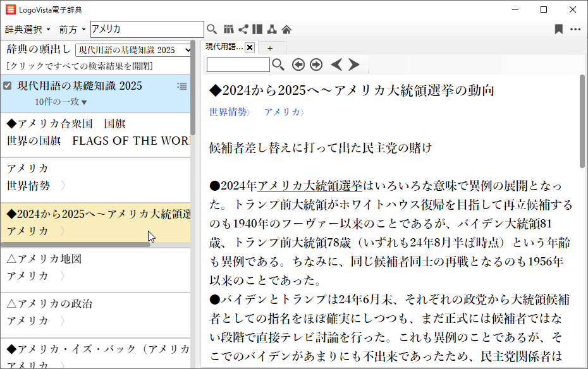Click the アメリカ大統領選挙 underlined link in article
The width and height of the screenshot is (588, 369).
click(x=310, y=186)
